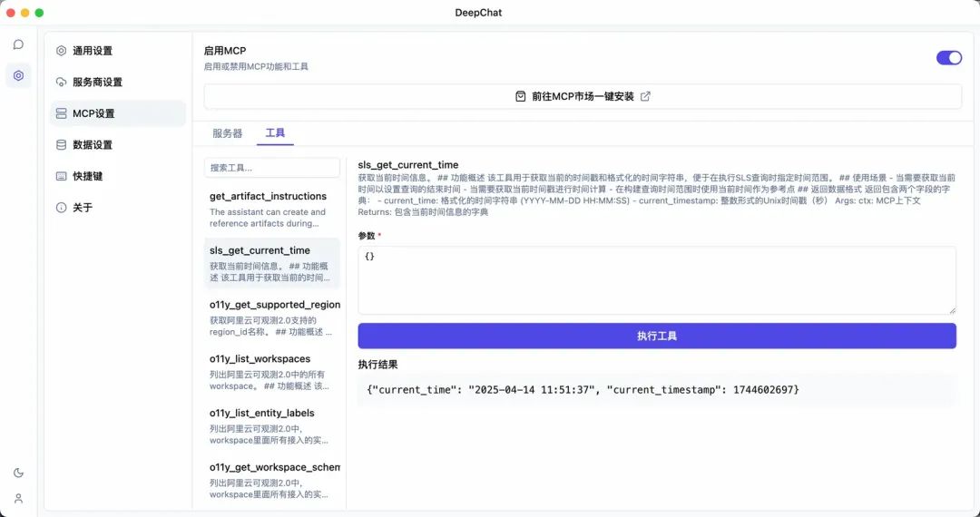This screenshot has height=517, width=980.
Task: Open the user profile icon
Action: (x=18, y=498)
